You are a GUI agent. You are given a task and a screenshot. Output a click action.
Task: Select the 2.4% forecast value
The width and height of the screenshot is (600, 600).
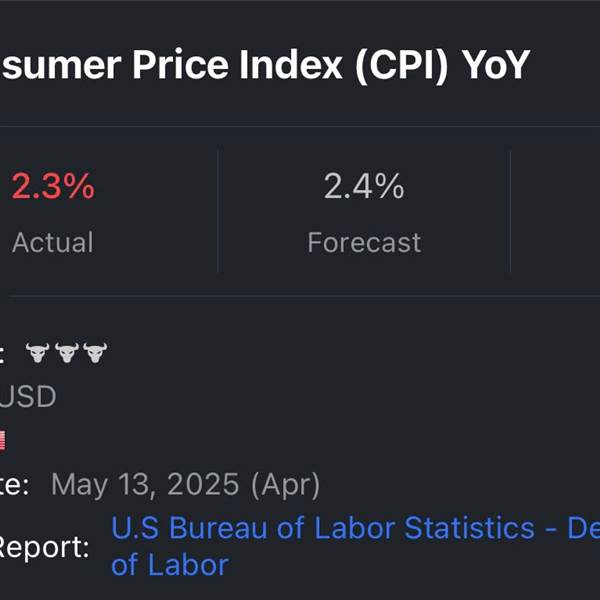coord(364,186)
